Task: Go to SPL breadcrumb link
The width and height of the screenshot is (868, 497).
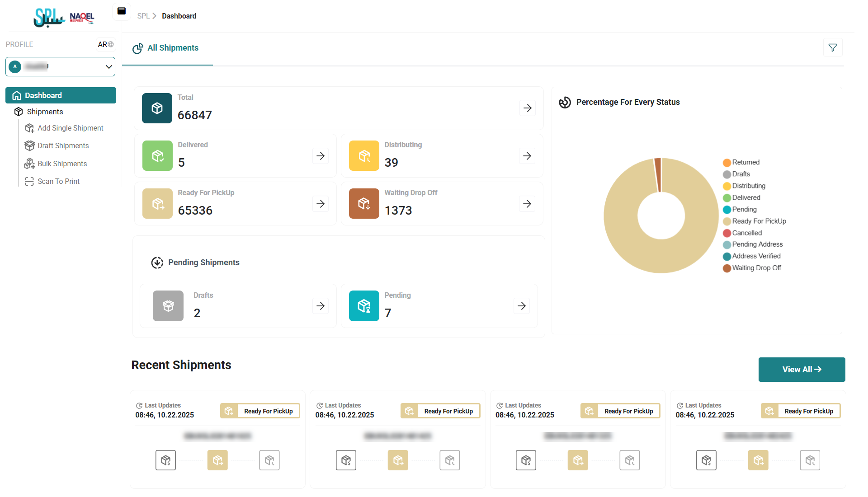Action: coord(143,16)
